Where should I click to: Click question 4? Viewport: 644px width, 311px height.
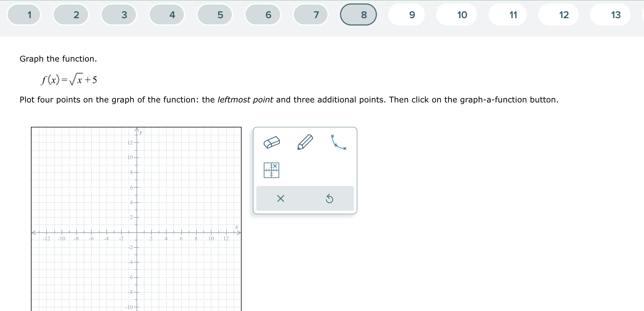(x=172, y=14)
